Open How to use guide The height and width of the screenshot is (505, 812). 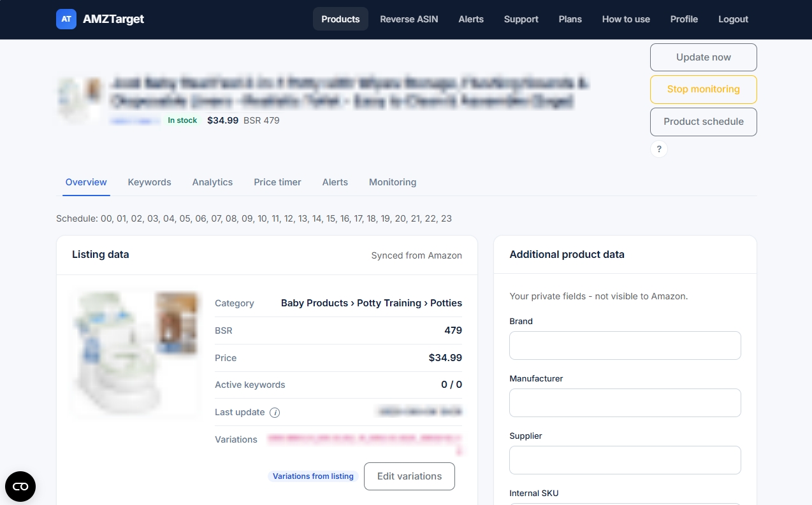(x=626, y=19)
